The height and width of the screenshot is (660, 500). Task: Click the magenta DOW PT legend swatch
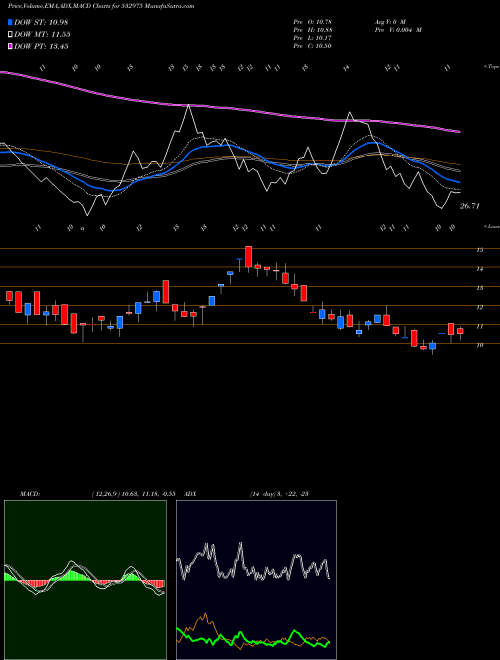tap(10, 46)
